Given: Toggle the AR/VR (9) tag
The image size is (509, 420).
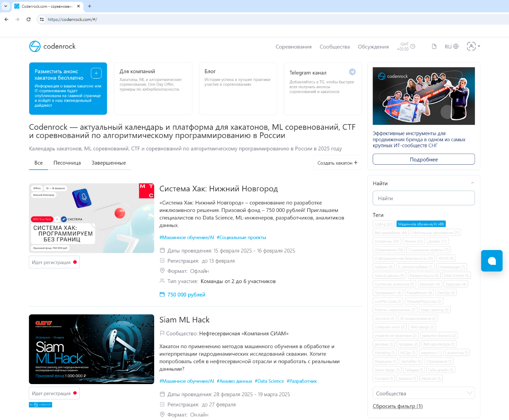Looking at the screenshot, I should 446,258.
